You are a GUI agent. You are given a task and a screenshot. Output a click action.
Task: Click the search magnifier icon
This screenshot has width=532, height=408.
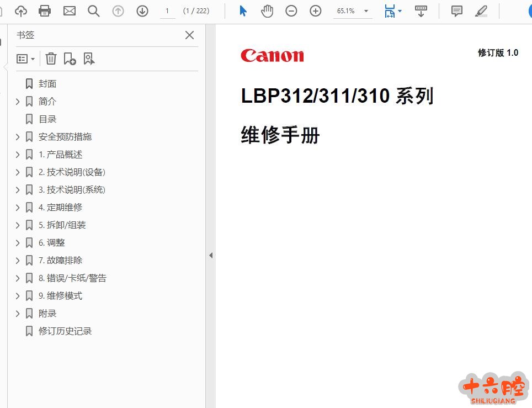click(94, 10)
